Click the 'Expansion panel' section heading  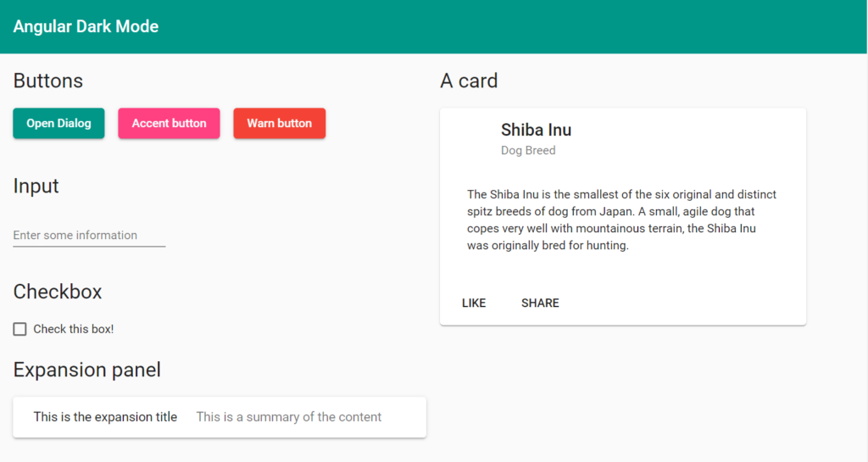pos(87,370)
